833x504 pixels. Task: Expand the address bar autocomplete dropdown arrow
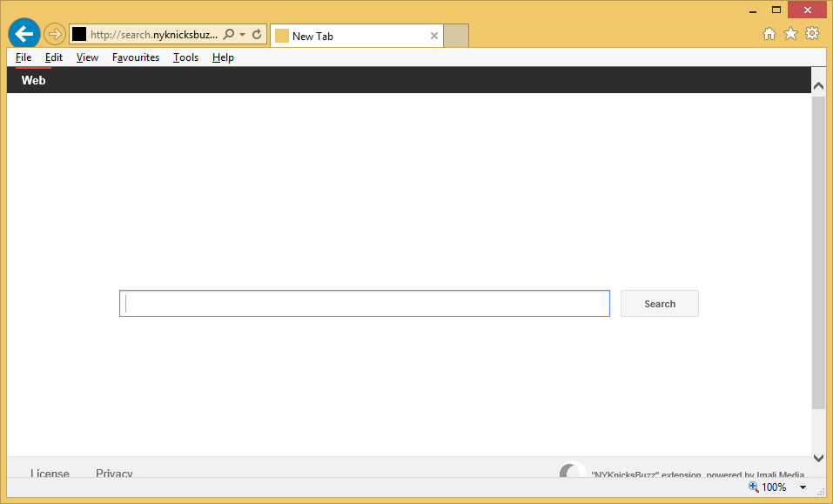242,35
